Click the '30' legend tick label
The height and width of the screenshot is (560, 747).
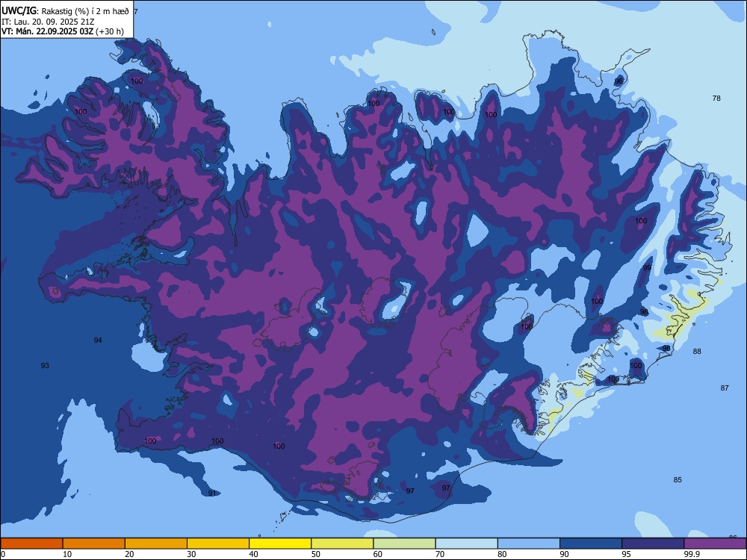[191, 554]
